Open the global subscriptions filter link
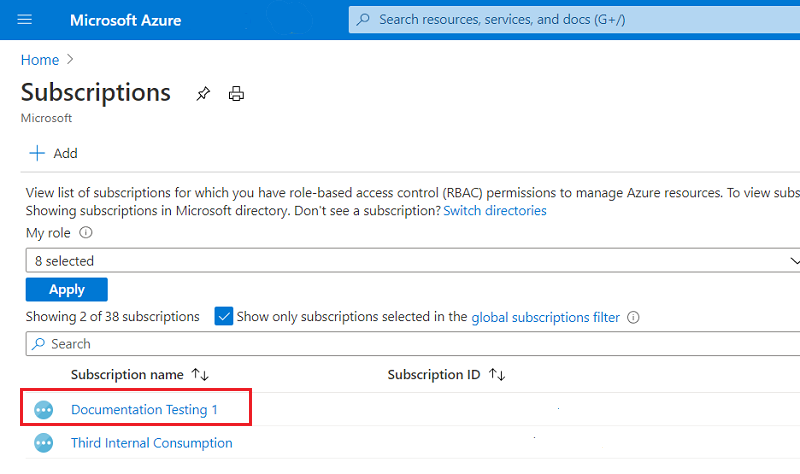800x474 pixels. tap(545, 317)
